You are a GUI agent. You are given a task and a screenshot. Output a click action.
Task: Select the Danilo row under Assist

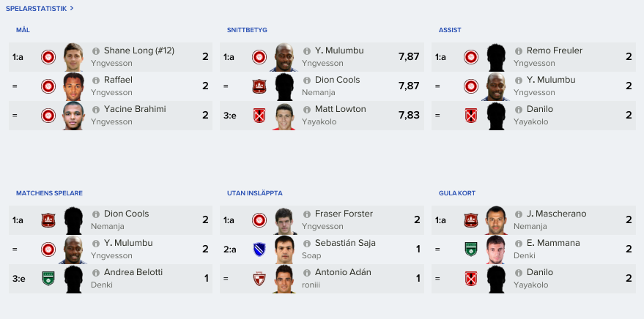[533, 115]
